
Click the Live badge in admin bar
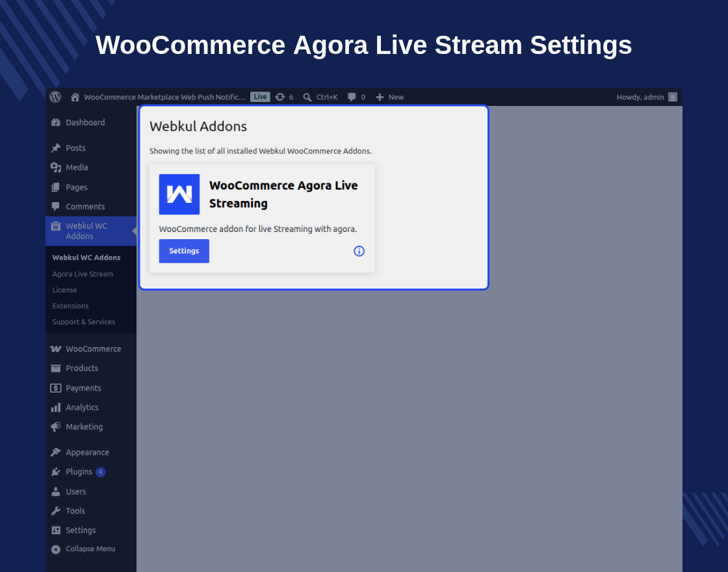pos(260,97)
